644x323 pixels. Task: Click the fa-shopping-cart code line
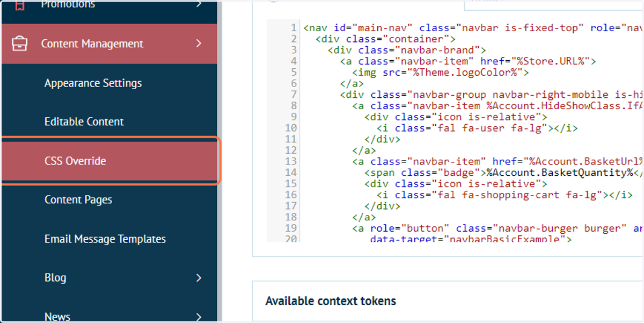[x=504, y=195]
